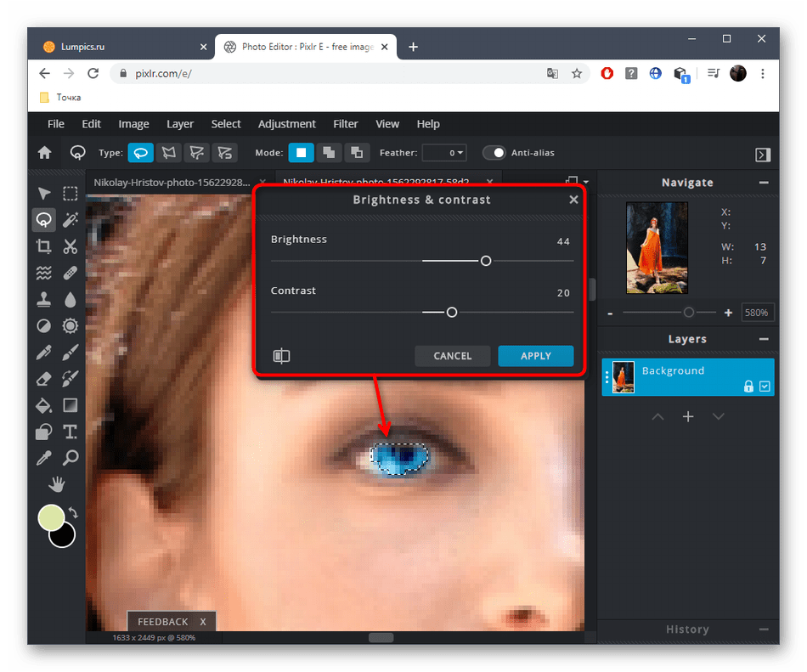
Task: Collapse the Layers panel
Action: coord(764,339)
